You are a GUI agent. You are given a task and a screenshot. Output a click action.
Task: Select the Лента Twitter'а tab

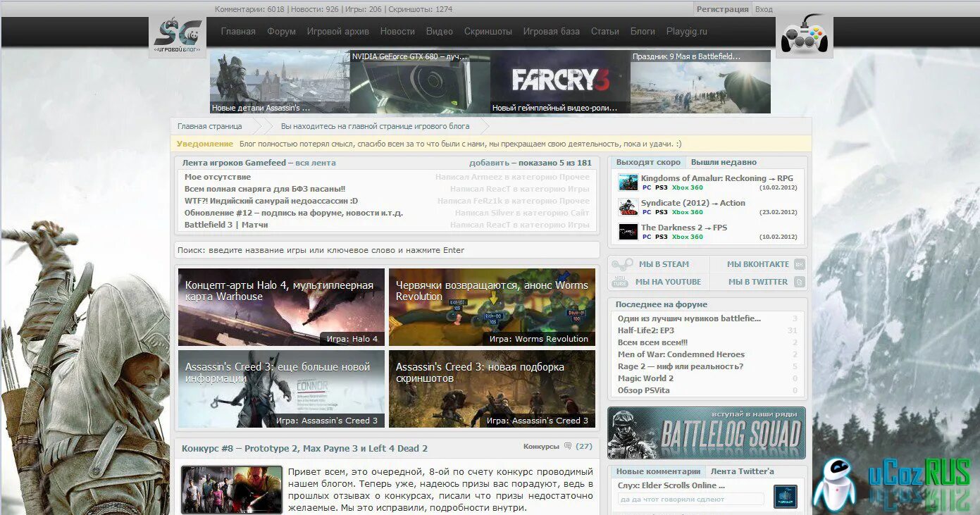tap(742, 471)
